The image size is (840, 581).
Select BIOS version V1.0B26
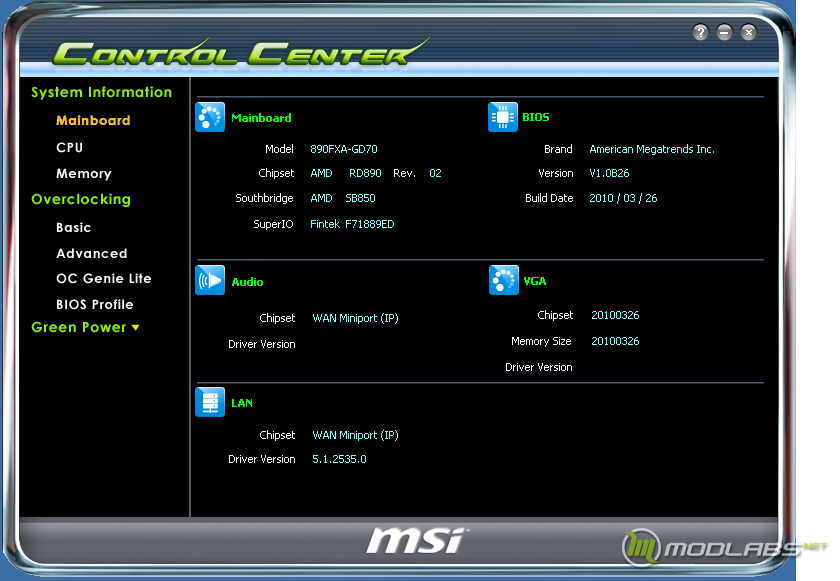click(609, 173)
